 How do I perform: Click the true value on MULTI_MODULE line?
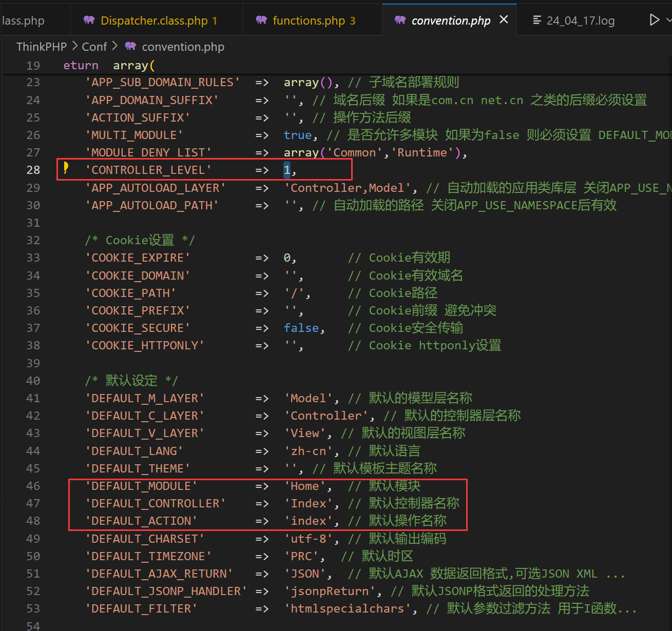click(x=298, y=135)
